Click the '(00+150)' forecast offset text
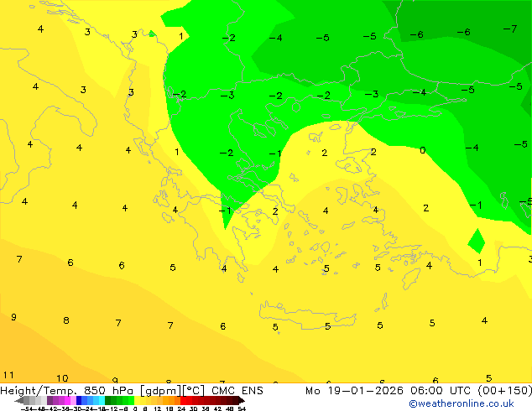Screen dimensions: 532x411 coord(505,391)
